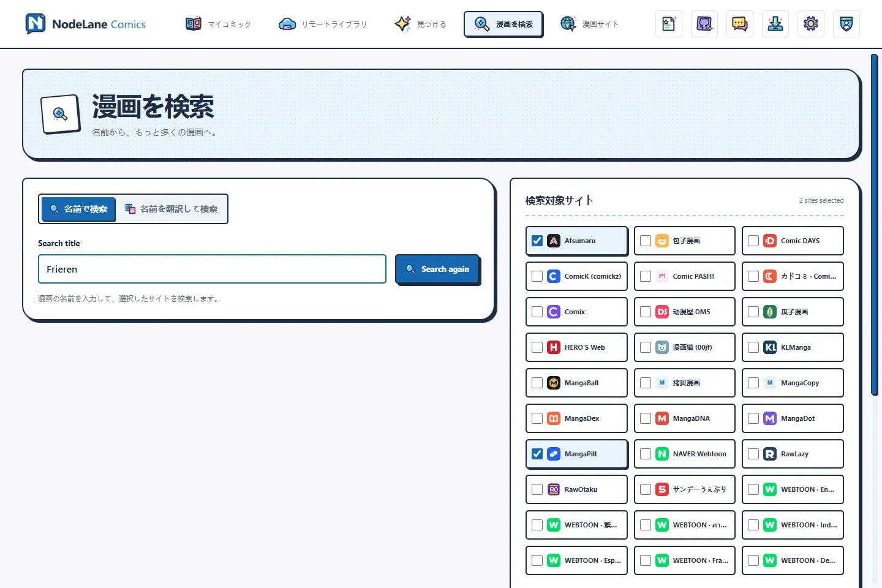Uncheck the Atsumaru site checkbox
The width and height of the screenshot is (882, 588).
(x=537, y=241)
